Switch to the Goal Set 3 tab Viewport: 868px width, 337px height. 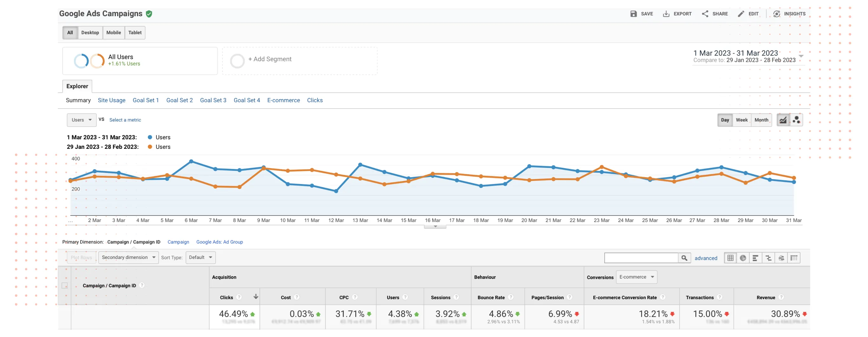coord(213,100)
